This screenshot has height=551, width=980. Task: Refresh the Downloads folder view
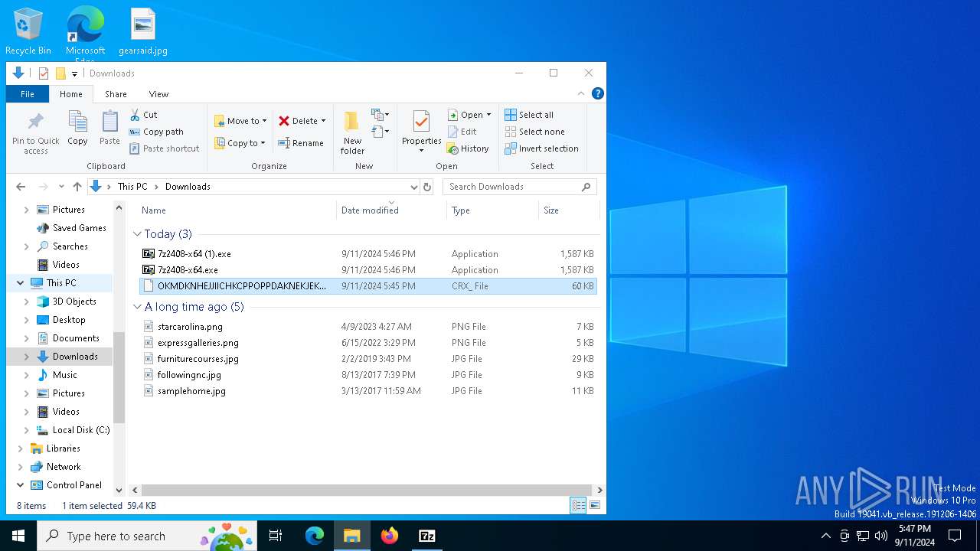427,187
